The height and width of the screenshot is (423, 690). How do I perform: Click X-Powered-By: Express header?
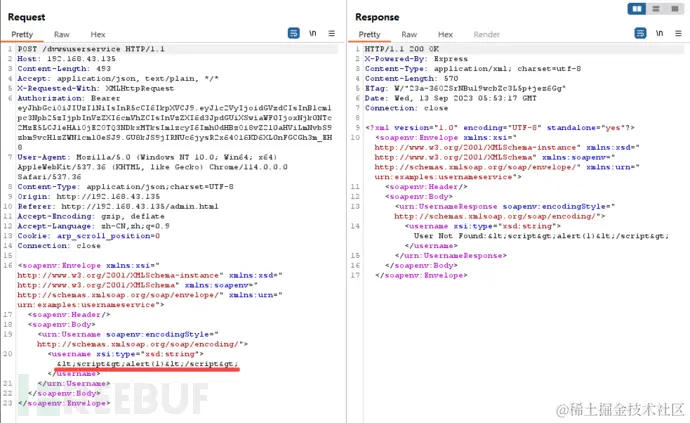click(416, 59)
